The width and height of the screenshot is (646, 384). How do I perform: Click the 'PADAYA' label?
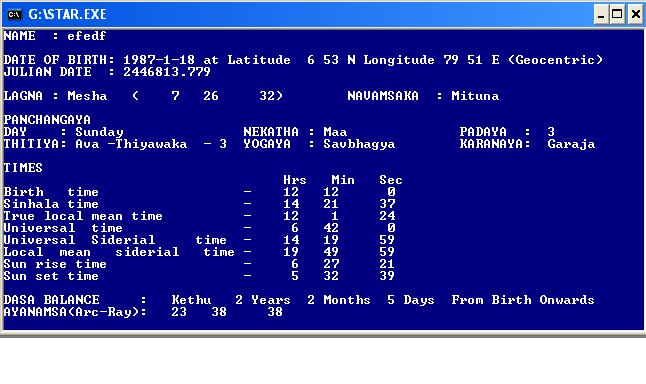(483, 132)
